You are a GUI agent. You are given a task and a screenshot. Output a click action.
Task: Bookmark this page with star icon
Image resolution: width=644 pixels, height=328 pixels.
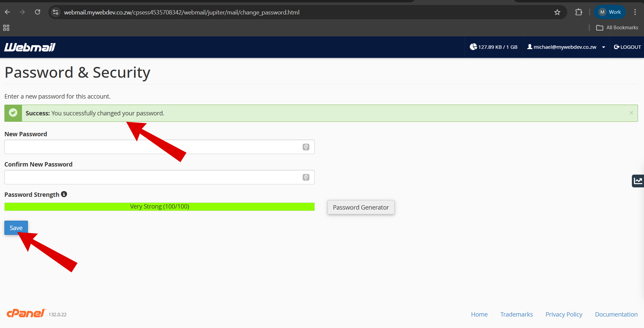(557, 12)
